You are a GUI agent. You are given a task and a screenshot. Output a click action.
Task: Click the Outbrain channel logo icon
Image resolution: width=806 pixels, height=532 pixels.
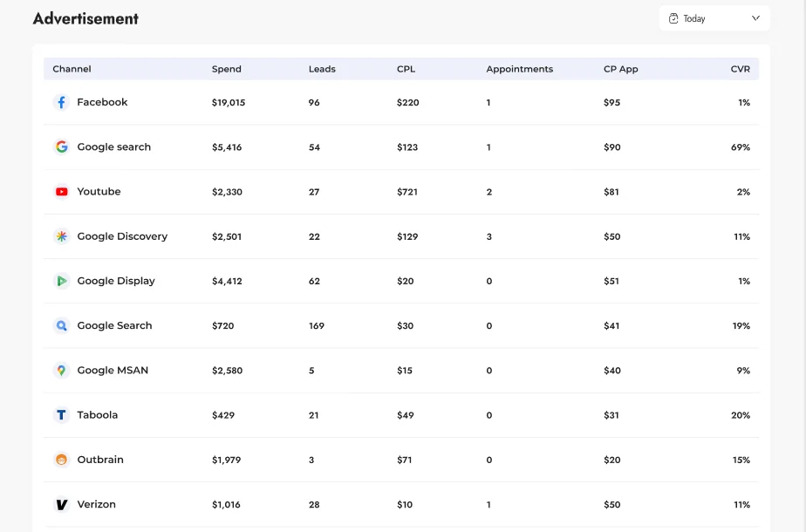(61, 460)
